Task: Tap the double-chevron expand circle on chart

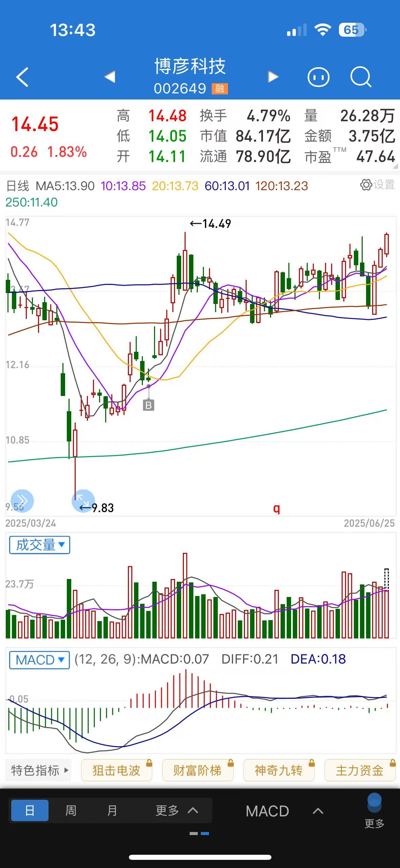Action: pos(22,501)
